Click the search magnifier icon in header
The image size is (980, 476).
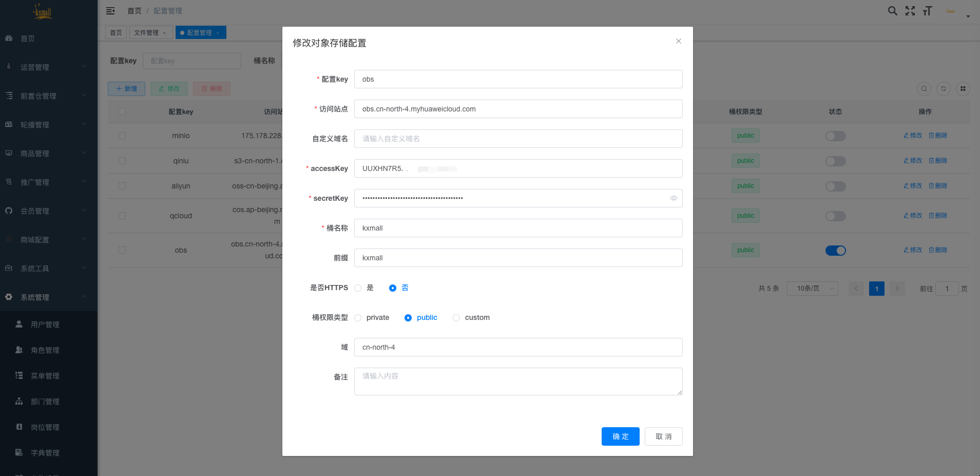(893, 11)
